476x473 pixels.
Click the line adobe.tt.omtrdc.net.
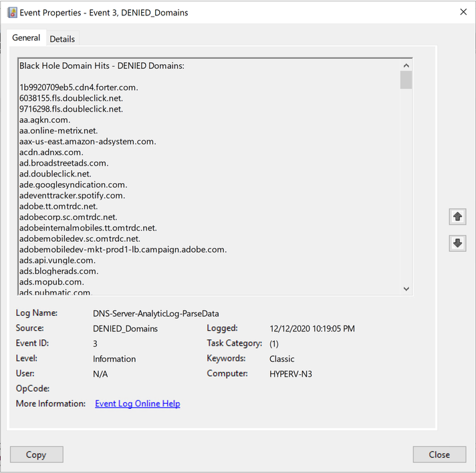point(59,206)
